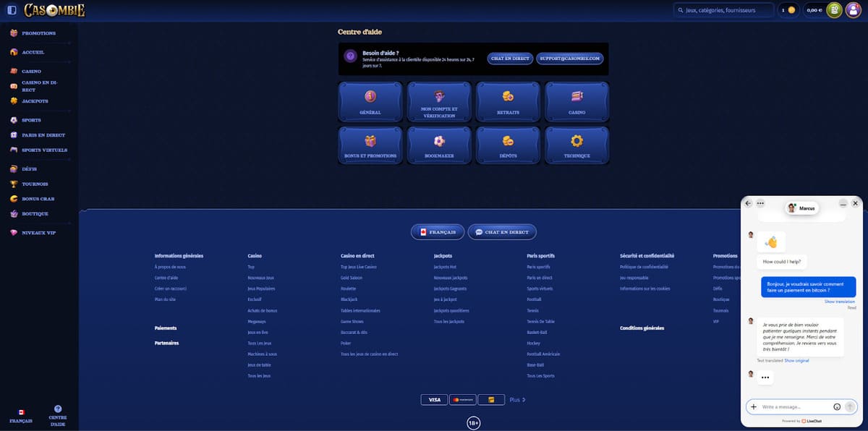Viewport: 868px width, 431px height.
Task: Open the Technique help category
Action: [576, 145]
